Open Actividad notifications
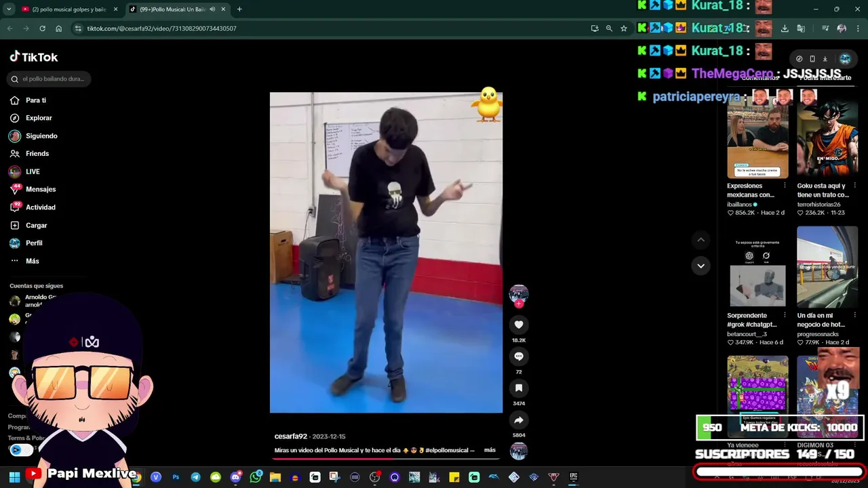This screenshot has width=868, height=488. (33, 207)
